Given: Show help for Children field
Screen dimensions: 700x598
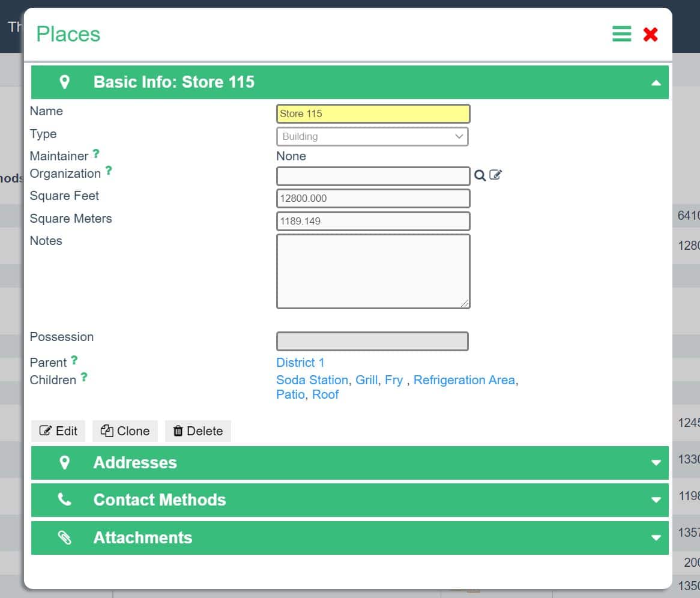Looking at the screenshot, I should [x=84, y=378].
